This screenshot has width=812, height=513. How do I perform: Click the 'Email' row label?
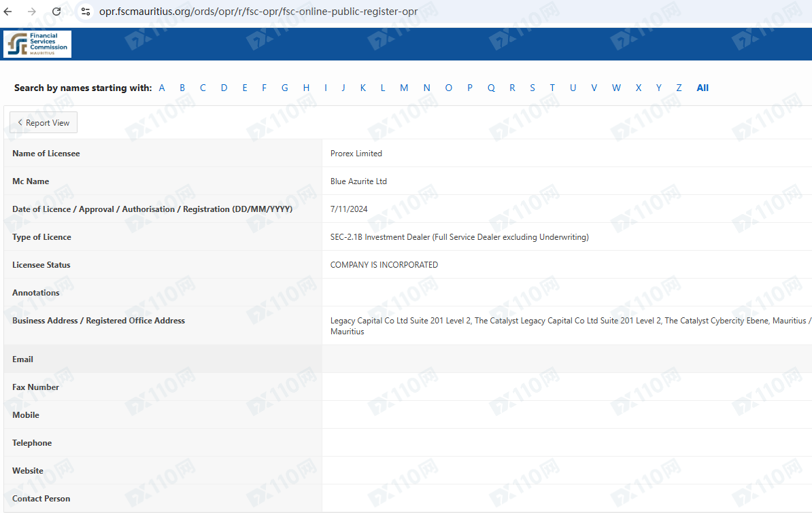23,359
